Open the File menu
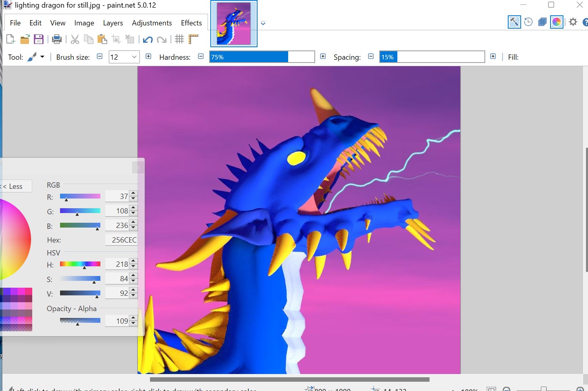 pos(15,23)
